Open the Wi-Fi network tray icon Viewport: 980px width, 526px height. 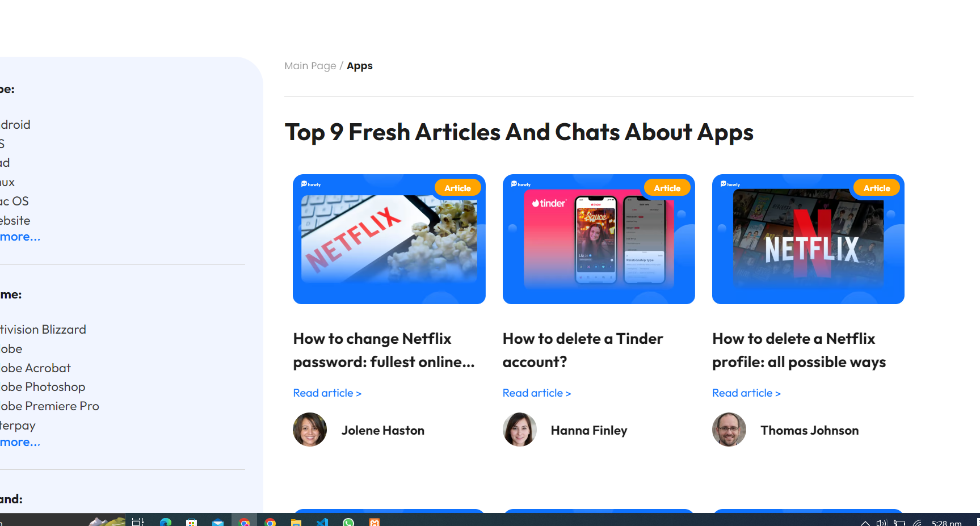[x=917, y=523]
